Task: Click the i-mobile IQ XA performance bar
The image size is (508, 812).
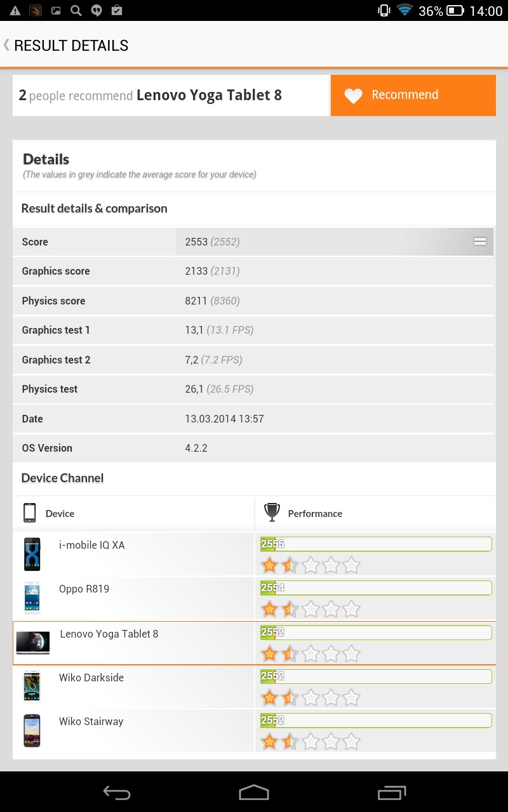Action: [x=376, y=544]
